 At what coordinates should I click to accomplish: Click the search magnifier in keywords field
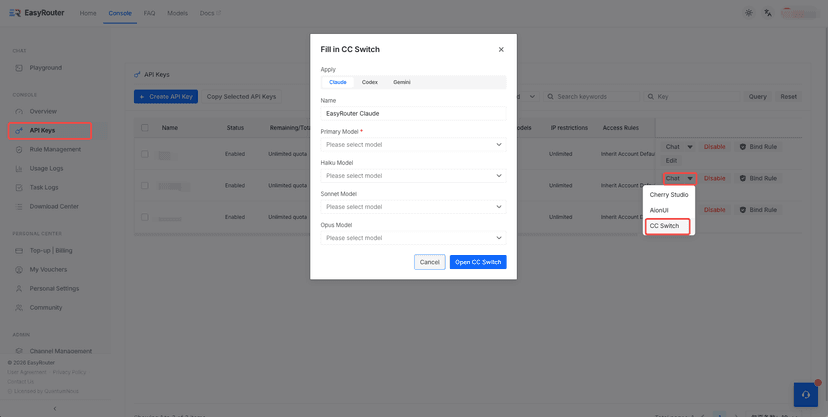click(551, 97)
